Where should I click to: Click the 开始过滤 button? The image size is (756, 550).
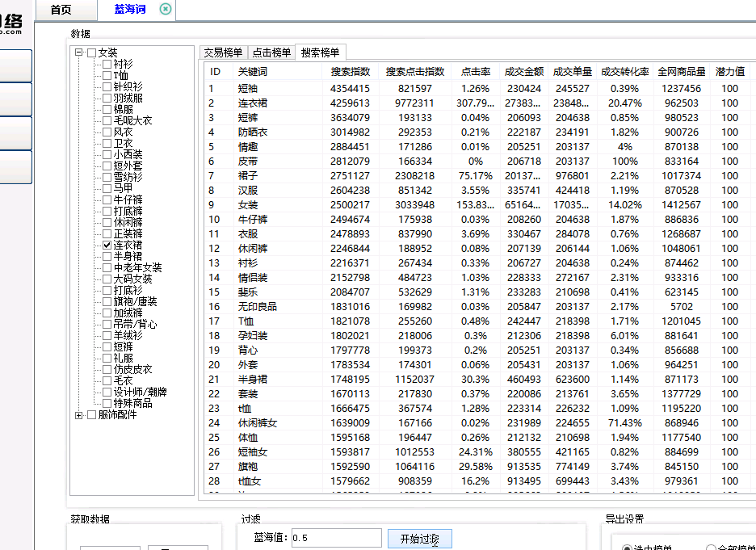click(420, 539)
